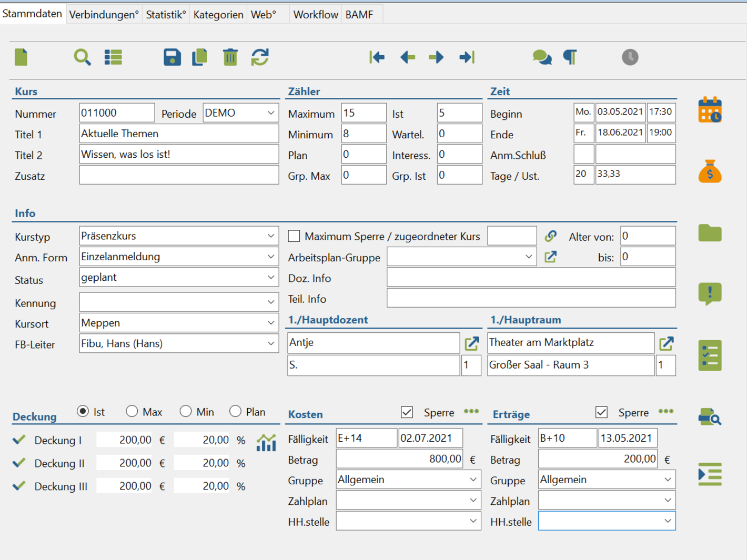Expand the FB-Leiter dropdown
747x560 pixels.
[x=270, y=343]
